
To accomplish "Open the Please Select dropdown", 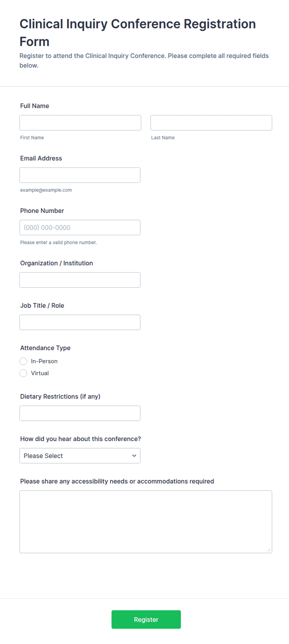I will pyautogui.click(x=80, y=456).
